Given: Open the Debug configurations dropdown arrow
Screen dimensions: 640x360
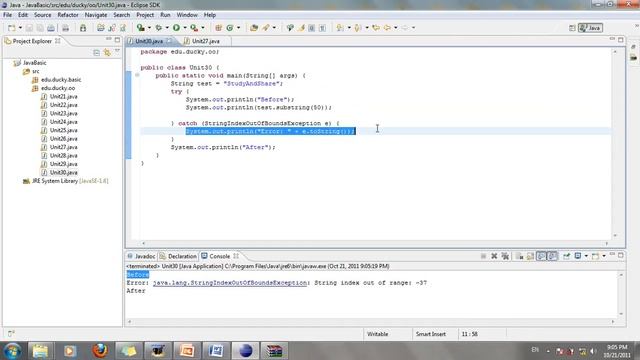Looking at the screenshot, I should (167, 28).
